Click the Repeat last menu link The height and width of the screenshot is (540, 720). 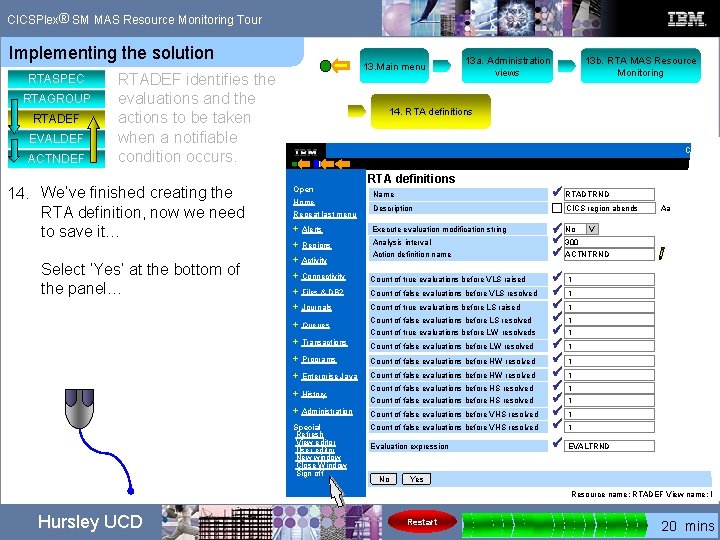click(325, 214)
